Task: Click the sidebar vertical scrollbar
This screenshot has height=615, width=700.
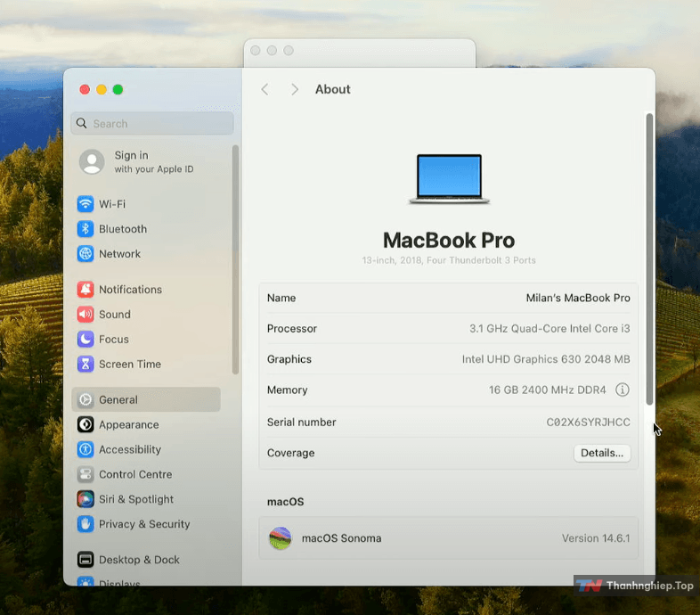Action: coord(235,259)
